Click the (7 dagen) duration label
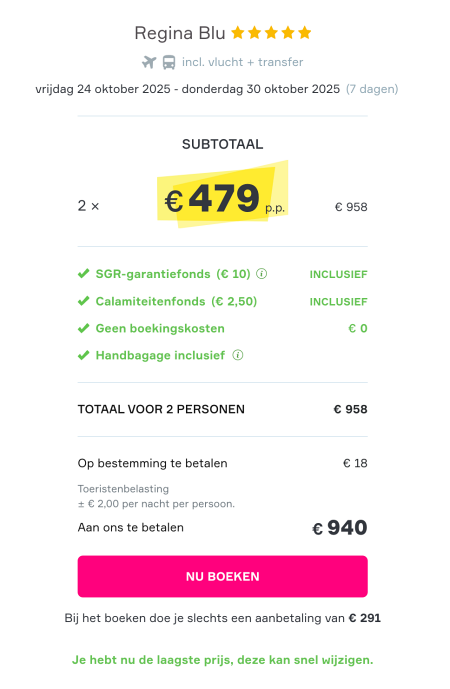Viewport: 450px width, 689px height. point(372,89)
